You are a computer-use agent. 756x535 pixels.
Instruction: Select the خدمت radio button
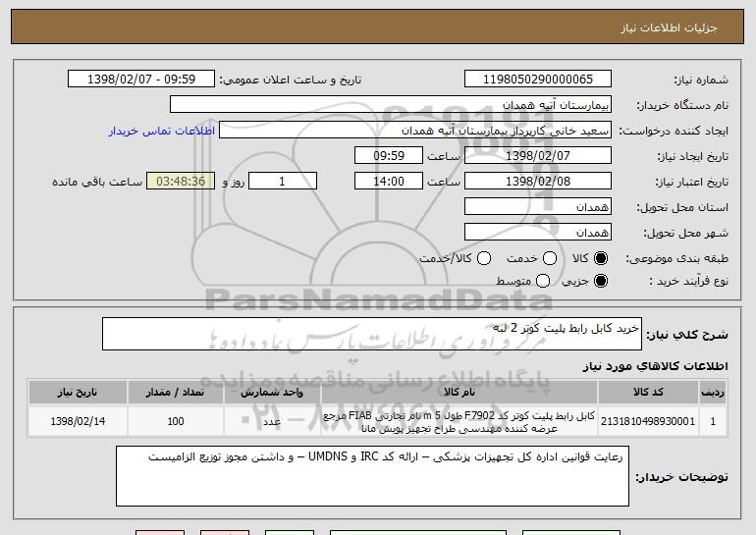click(x=550, y=258)
